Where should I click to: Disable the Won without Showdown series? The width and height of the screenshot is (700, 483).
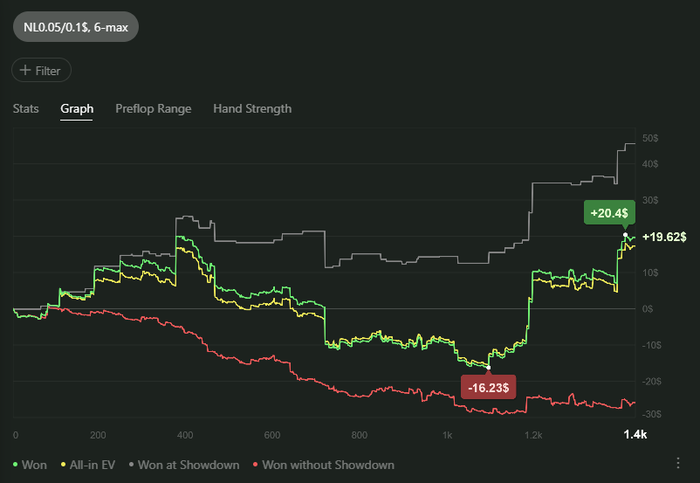325,465
